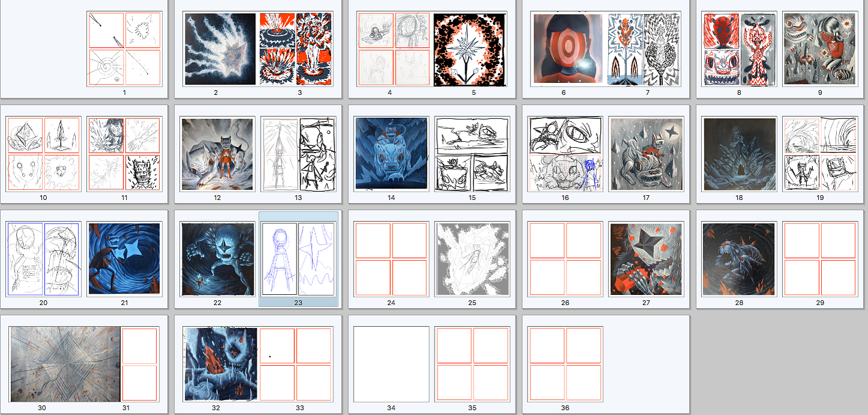Click the page number label "9"

820,92
